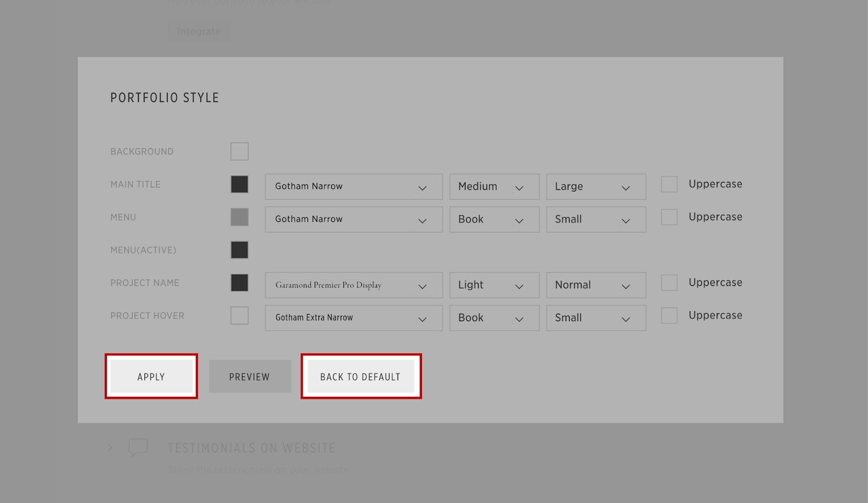The height and width of the screenshot is (503, 868).
Task: Open Project Name weight dropdown showing Light
Action: coord(494,285)
